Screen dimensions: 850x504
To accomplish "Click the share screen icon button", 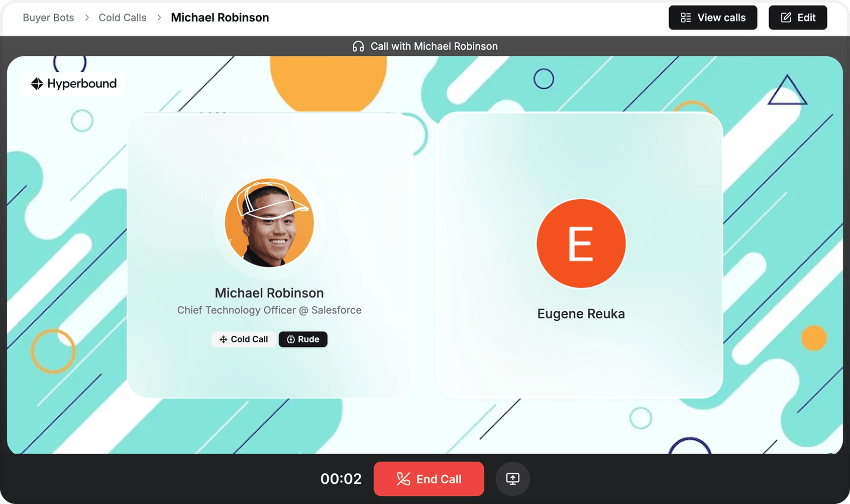I will 512,478.
